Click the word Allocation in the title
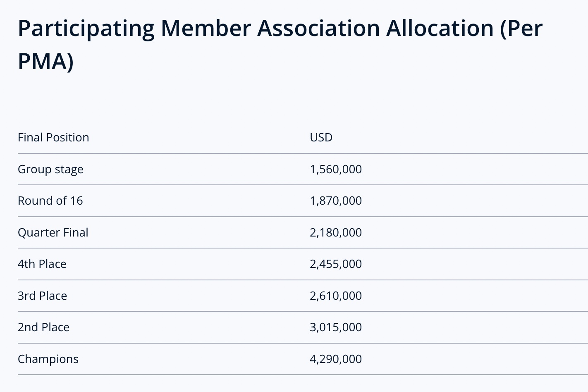 point(440,28)
